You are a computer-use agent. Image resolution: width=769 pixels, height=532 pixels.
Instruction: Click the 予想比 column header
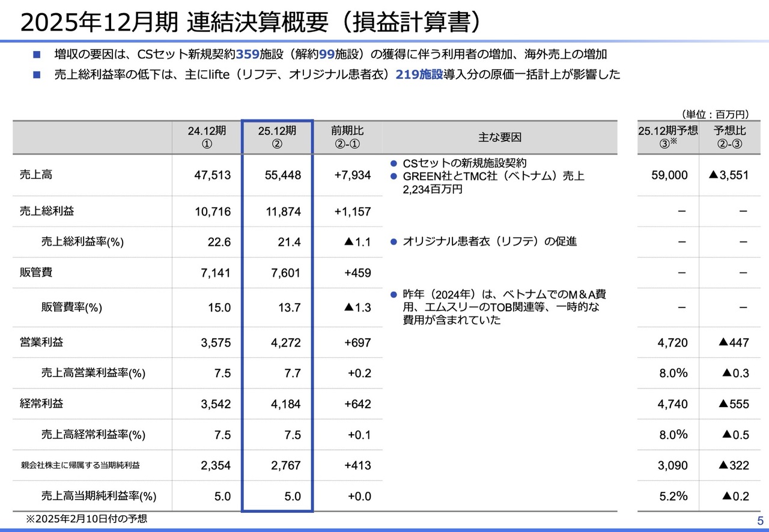tap(729, 137)
